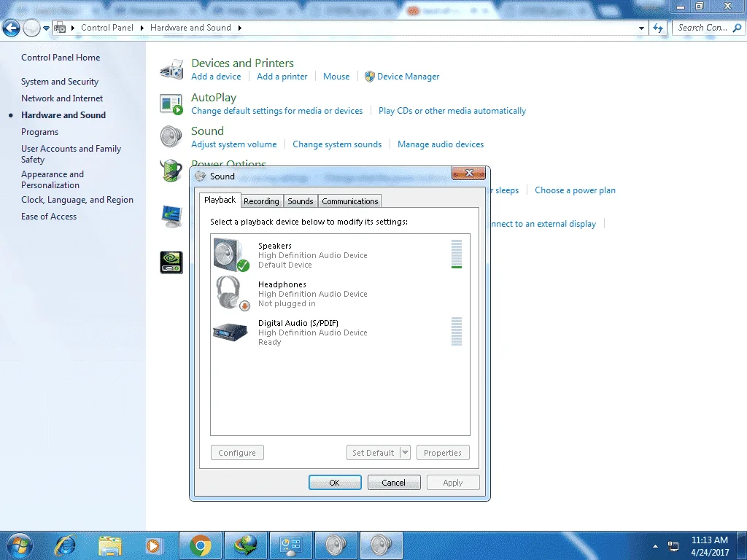The width and height of the screenshot is (747, 560).
Task: Select the Speakers device icon
Action: 231,254
